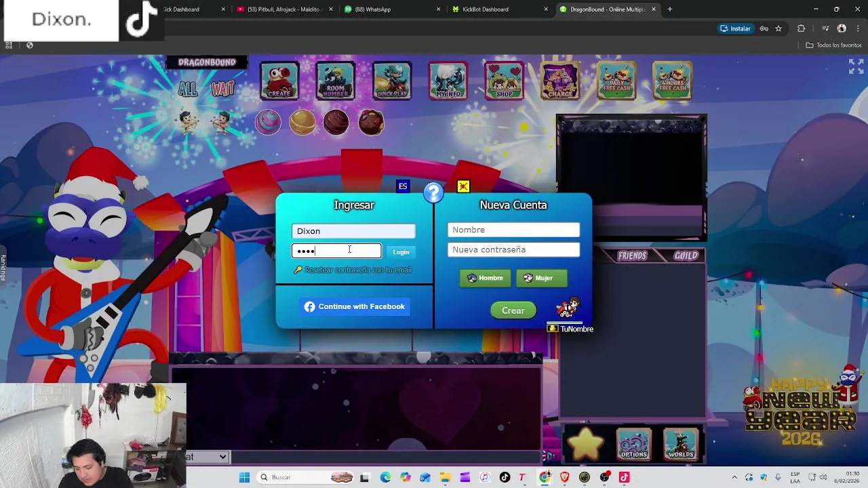Claim the Daily Free Cash icon

click(x=616, y=81)
